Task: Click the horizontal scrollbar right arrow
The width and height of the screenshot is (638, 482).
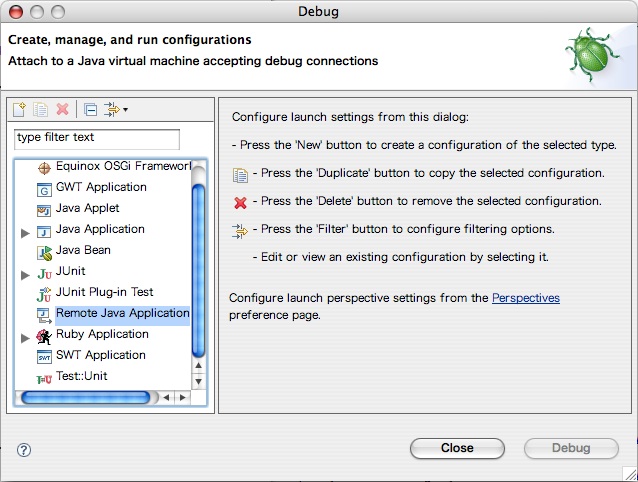Action: click(182, 397)
